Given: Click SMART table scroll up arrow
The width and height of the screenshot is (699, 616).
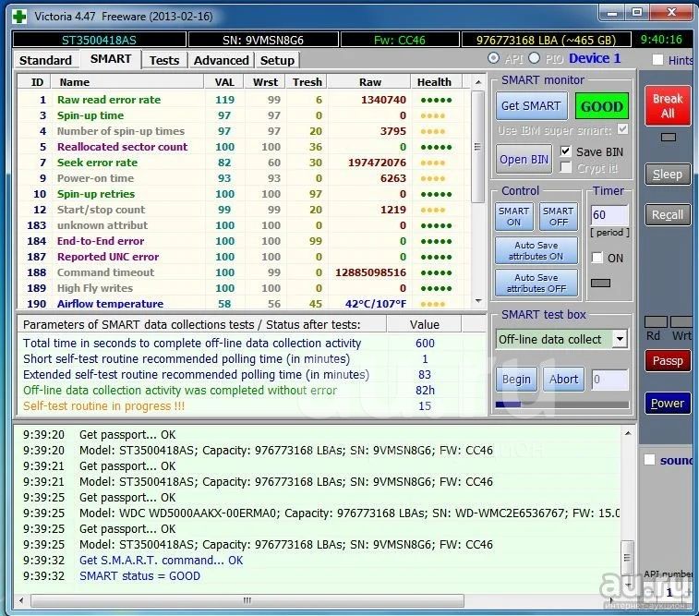Looking at the screenshot, I should point(478,82).
